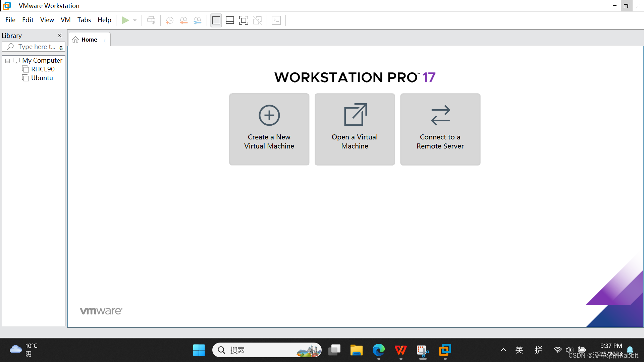Click the Enter Full Screen icon
The width and height of the screenshot is (644, 362).
pos(244,20)
